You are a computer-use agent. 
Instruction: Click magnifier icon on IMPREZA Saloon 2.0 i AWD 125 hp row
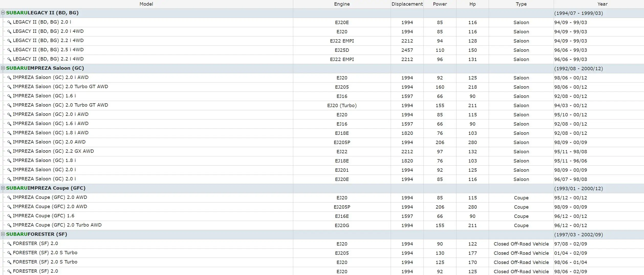pos(9,78)
